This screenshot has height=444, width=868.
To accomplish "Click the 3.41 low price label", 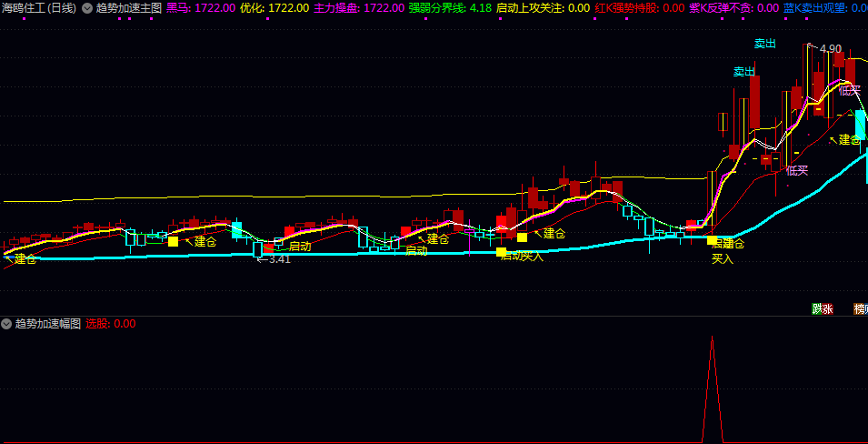I will pyautogui.click(x=279, y=259).
